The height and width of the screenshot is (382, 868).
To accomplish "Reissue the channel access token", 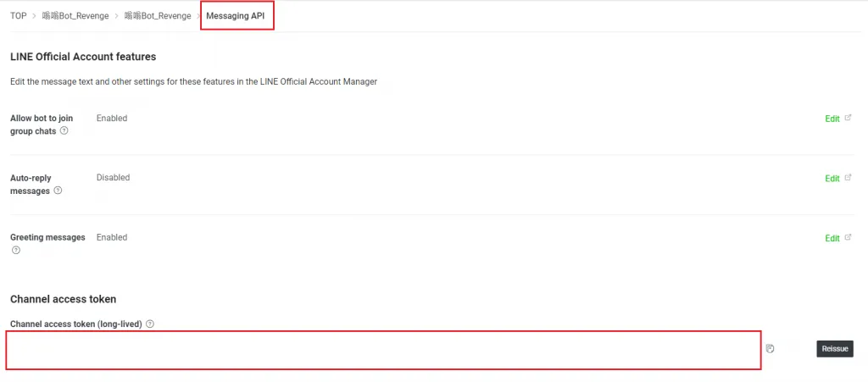I will (835, 348).
